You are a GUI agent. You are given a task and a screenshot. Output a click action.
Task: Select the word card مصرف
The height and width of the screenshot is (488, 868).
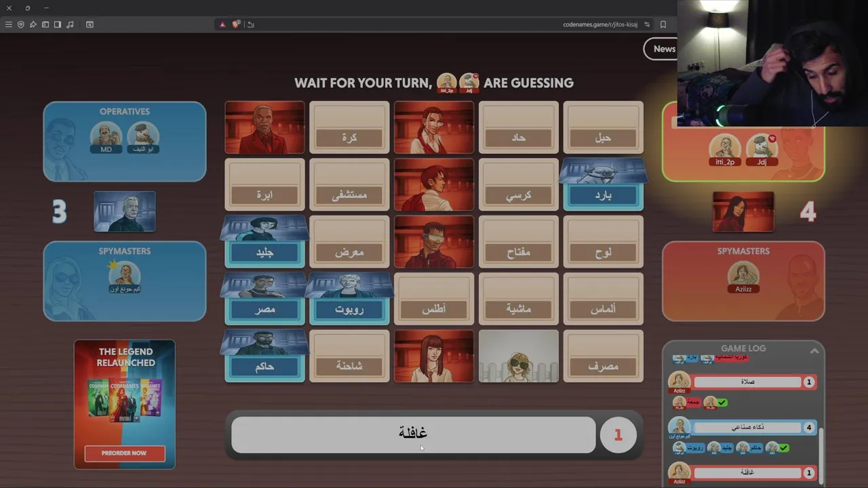(x=604, y=357)
